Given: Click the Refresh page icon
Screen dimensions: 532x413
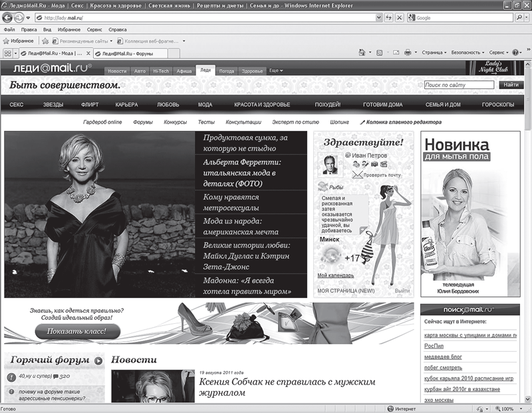Looking at the screenshot, I should click(x=388, y=18).
